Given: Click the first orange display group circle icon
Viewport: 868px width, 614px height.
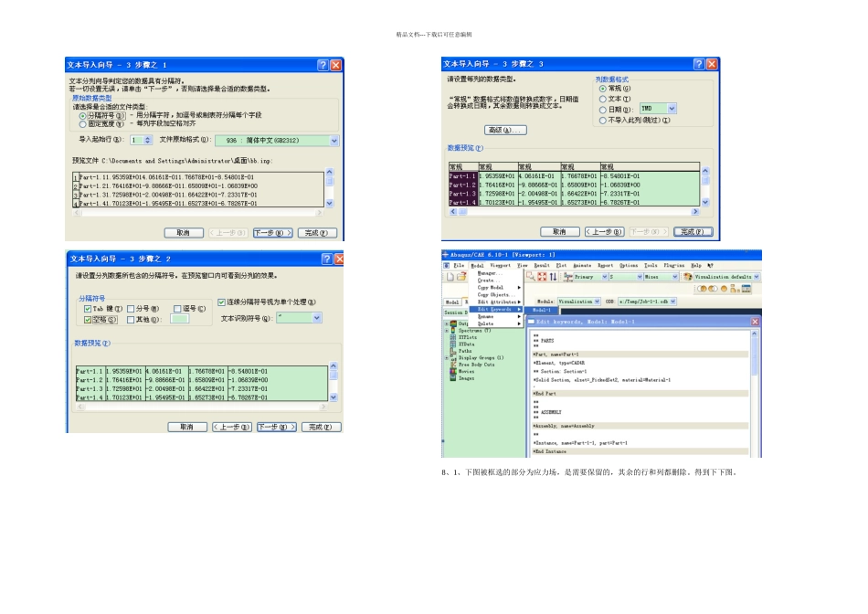Looking at the screenshot, I should (x=702, y=289).
